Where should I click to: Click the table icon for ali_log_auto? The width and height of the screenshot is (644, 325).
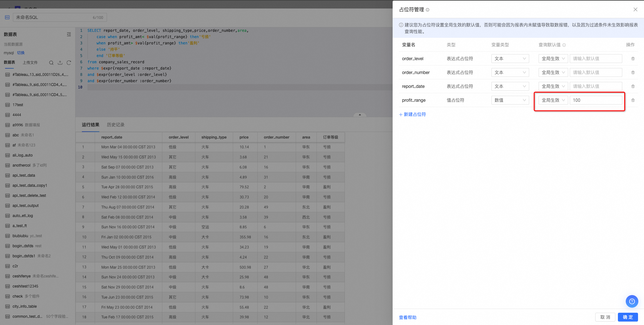[x=8, y=155]
